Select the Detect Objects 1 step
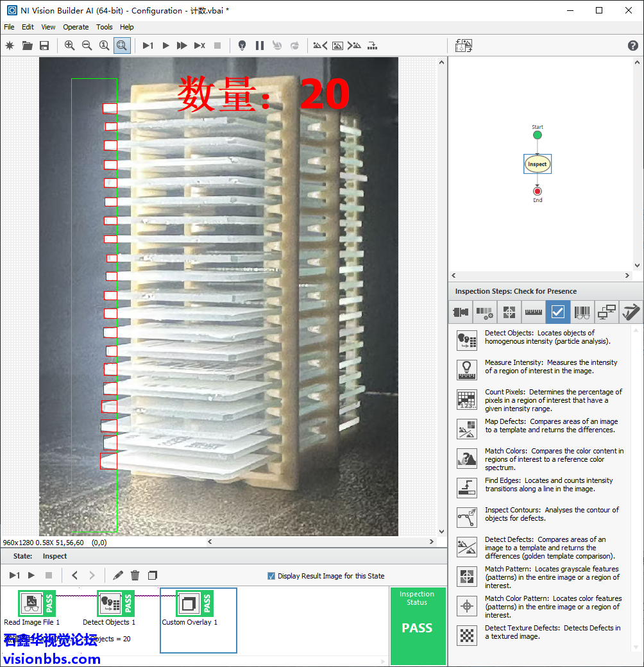 [x=109, y=604]
